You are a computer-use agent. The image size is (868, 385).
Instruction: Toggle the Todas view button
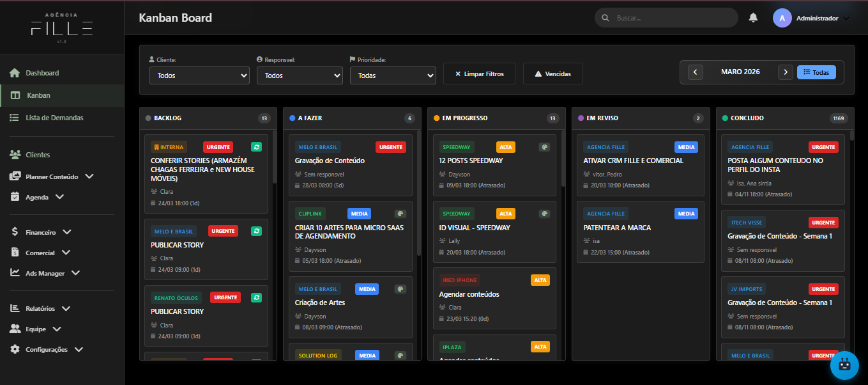pos(816,72)
